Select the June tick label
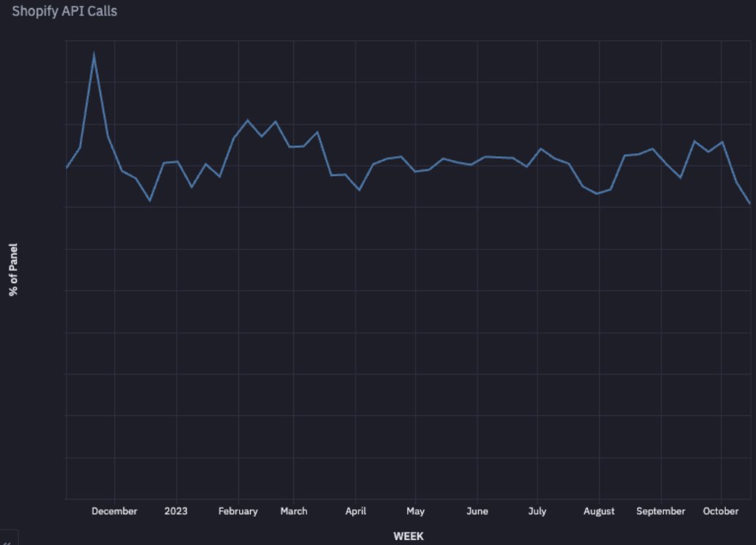 click(477, 511)
